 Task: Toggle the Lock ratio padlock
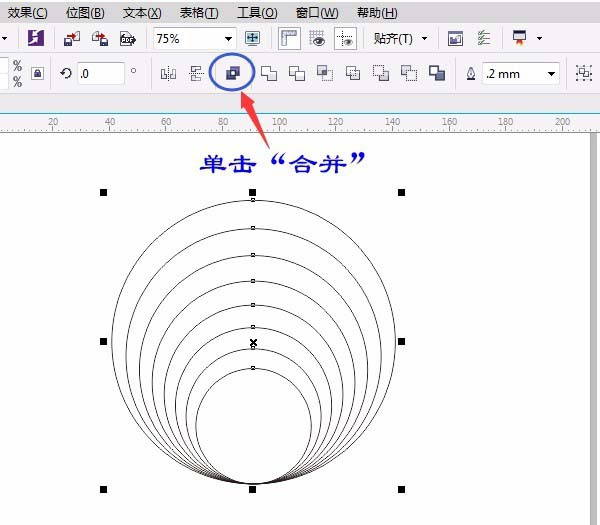tap(37, 73)
